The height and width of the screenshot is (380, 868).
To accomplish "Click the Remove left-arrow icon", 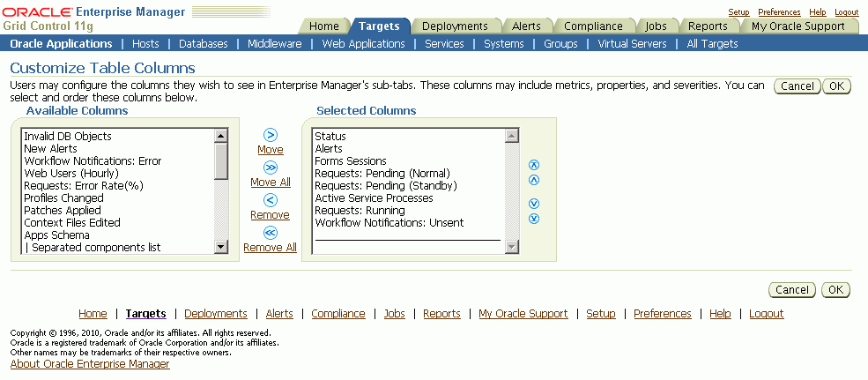I will [271, 200].
